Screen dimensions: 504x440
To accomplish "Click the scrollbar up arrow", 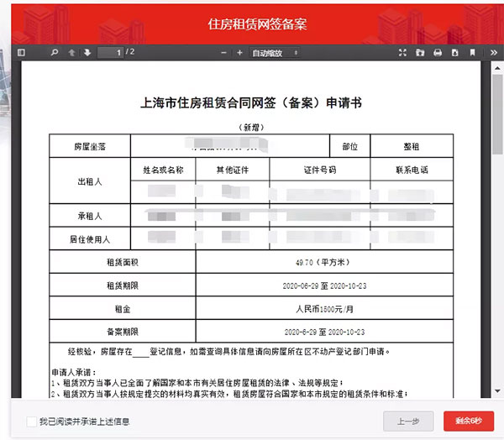I will [497, 68].
